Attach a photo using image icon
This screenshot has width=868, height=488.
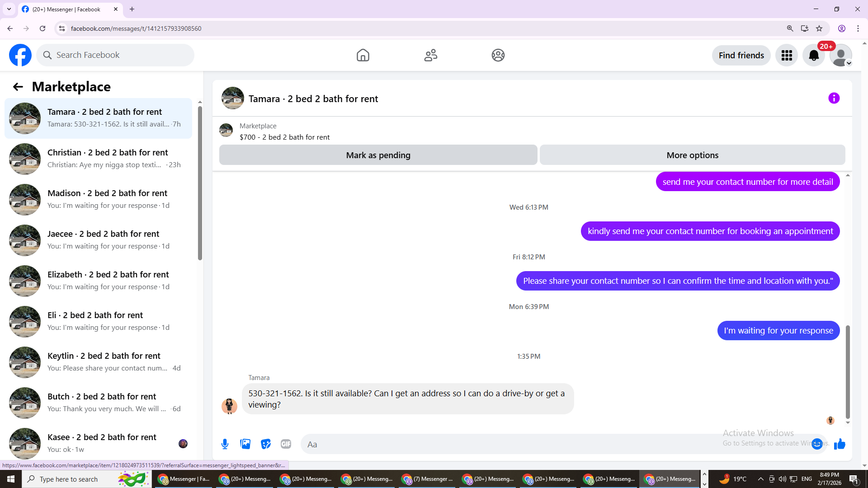pos(245,444)
